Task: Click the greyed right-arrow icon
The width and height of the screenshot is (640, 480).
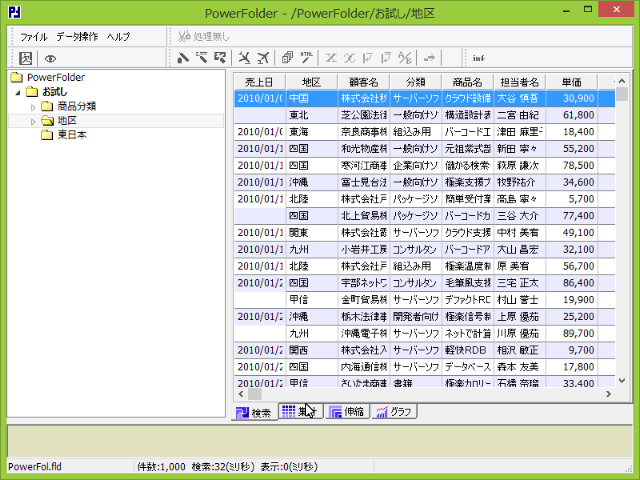Action: pyautogui.click(x=429, y=58)
